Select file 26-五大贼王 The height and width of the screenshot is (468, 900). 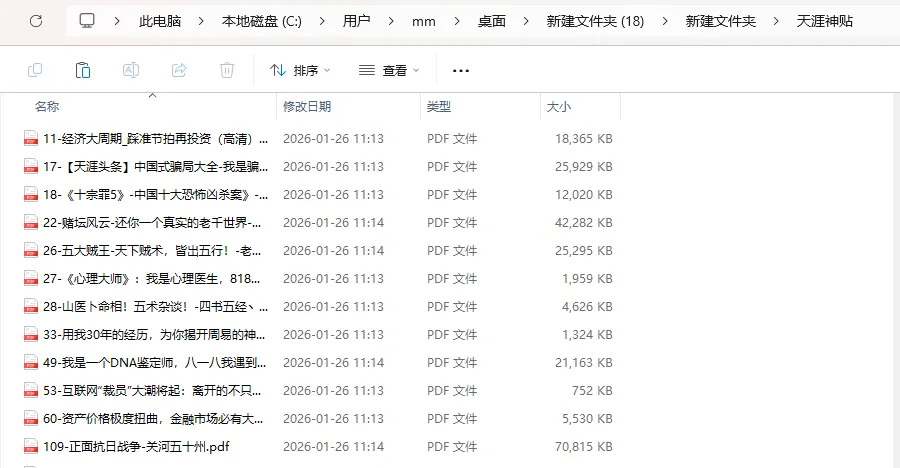(x=152, y=250)
